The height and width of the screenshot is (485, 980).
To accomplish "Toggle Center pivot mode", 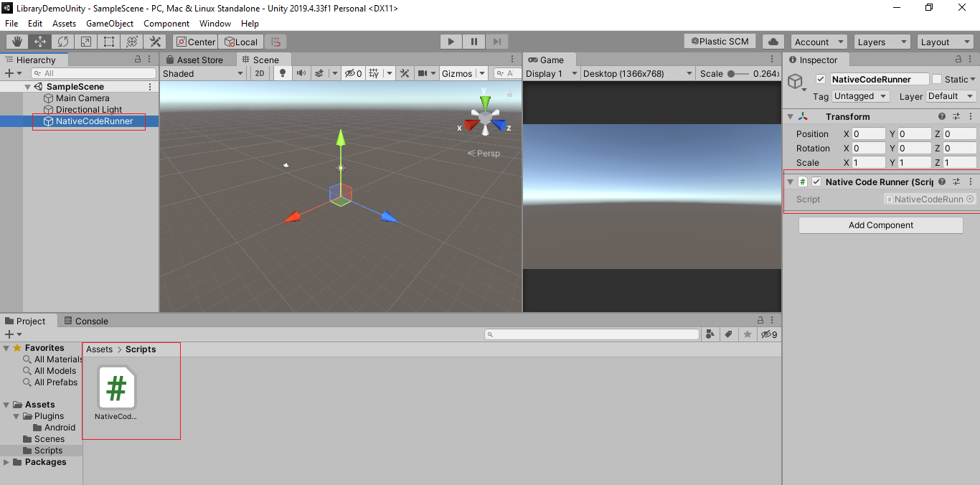I will click(x=196, y=42).
